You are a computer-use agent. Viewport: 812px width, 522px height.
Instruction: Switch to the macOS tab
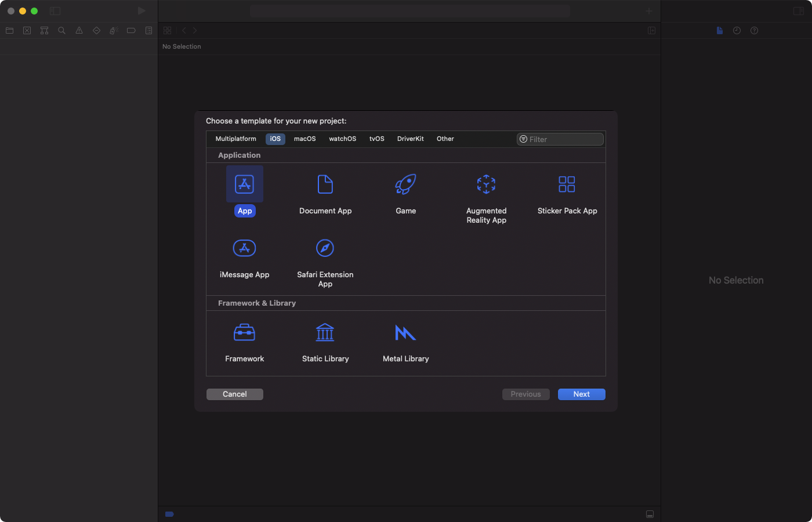pos(305,139)
